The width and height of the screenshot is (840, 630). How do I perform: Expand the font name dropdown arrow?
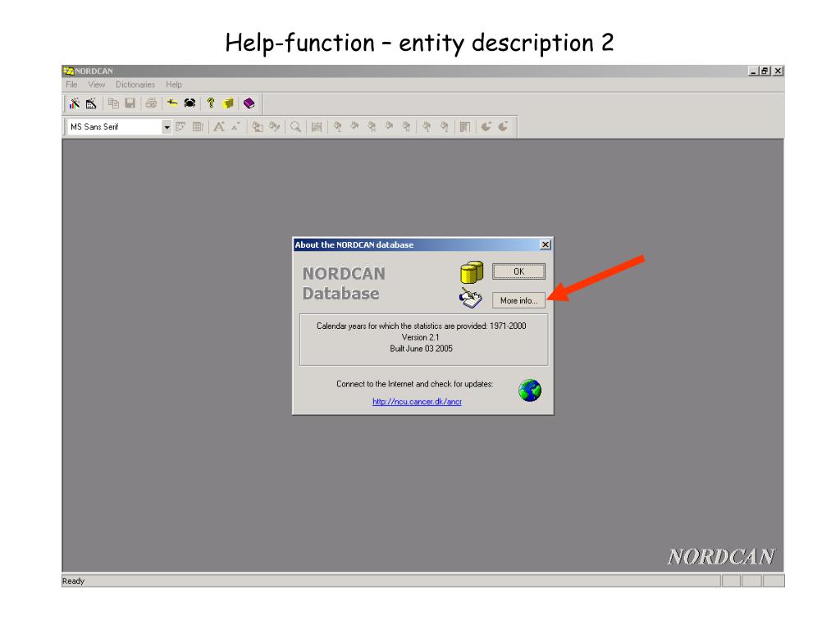coord(167,127)
